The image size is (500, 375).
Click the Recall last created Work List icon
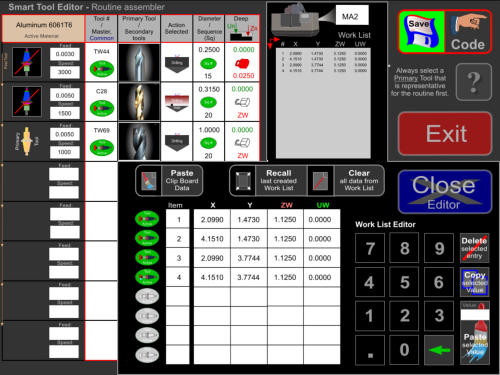point(243,181)
